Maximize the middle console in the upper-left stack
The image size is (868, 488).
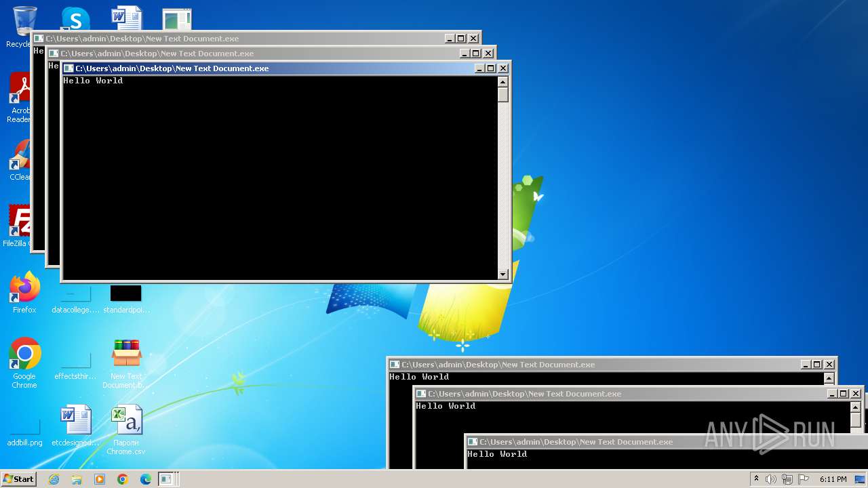pos(476,54)
